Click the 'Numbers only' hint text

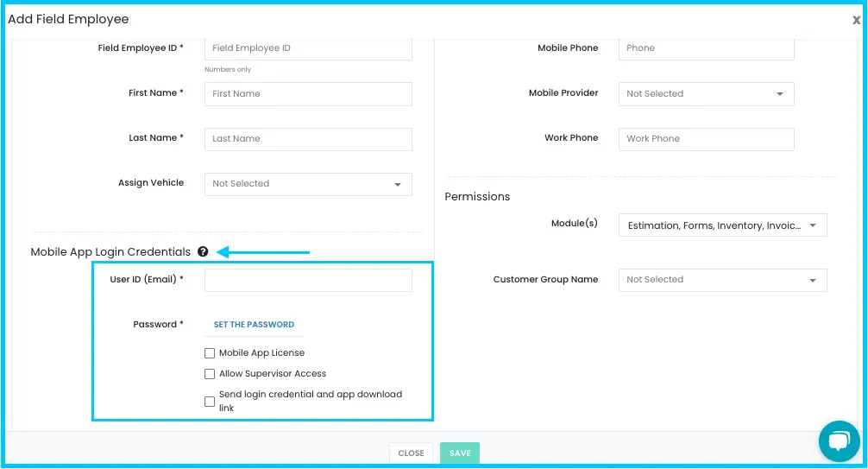click(x=228, y=69)
